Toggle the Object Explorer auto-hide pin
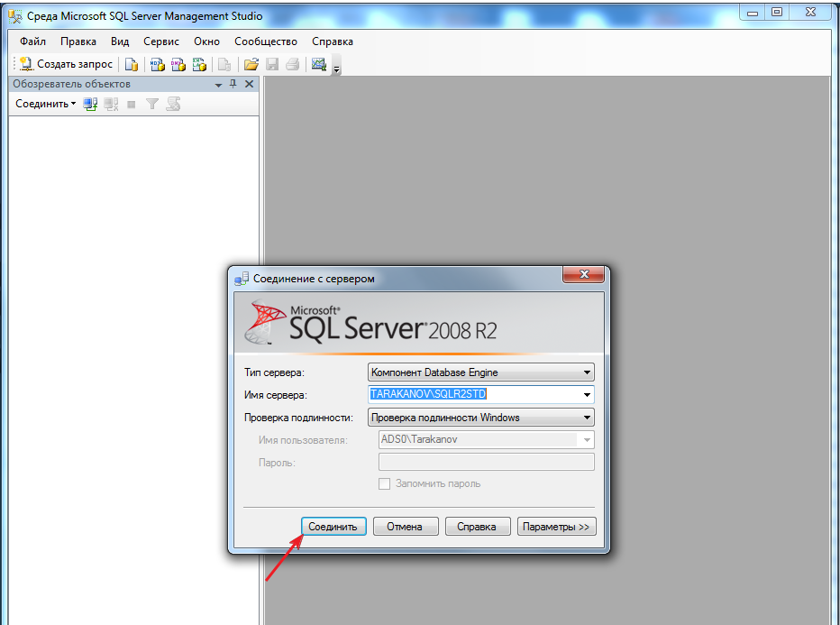The height and width of the screenshot is (625, 840). (233, 84)
